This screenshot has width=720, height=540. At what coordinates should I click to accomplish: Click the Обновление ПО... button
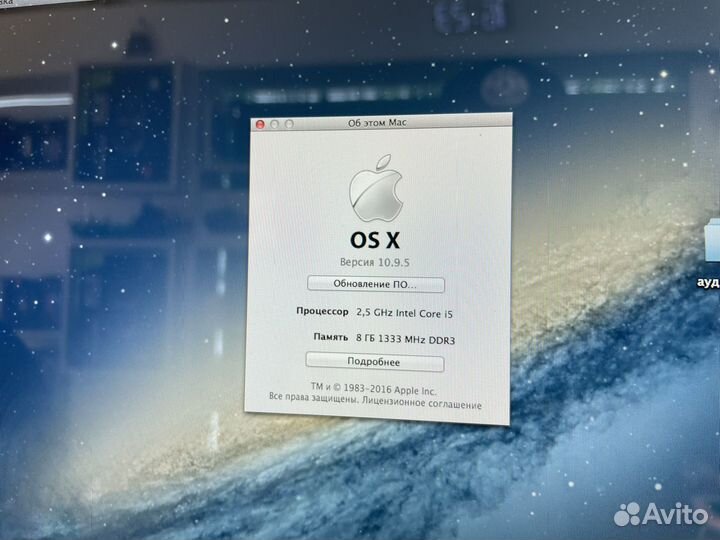coord(376,284)
